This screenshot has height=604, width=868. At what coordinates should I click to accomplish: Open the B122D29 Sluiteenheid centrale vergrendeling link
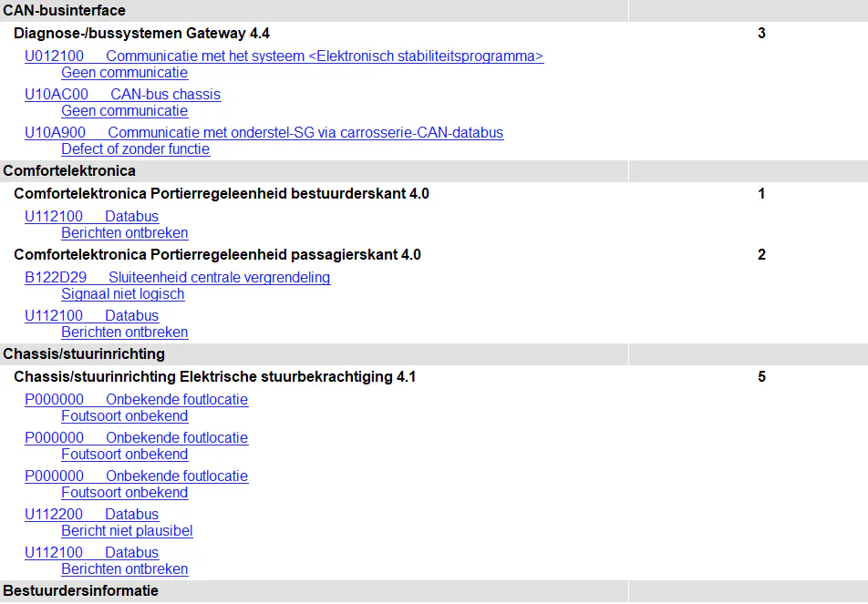pyautogui.click(x=177, y=278)
